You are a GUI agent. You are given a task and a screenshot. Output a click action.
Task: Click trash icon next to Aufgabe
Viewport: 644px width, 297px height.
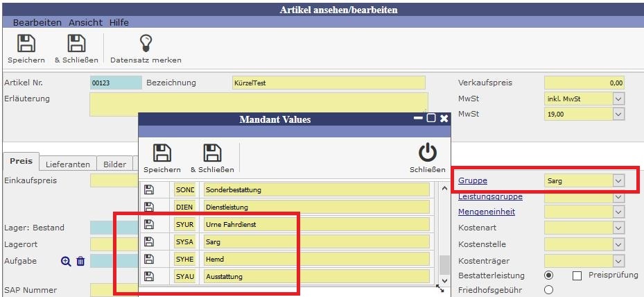(80, 262)
